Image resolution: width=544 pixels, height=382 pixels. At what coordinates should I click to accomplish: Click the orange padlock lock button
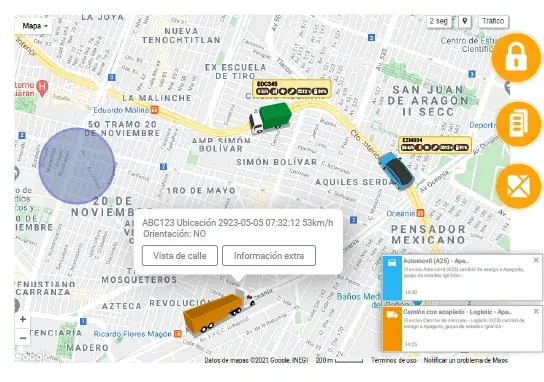(516, 58)
